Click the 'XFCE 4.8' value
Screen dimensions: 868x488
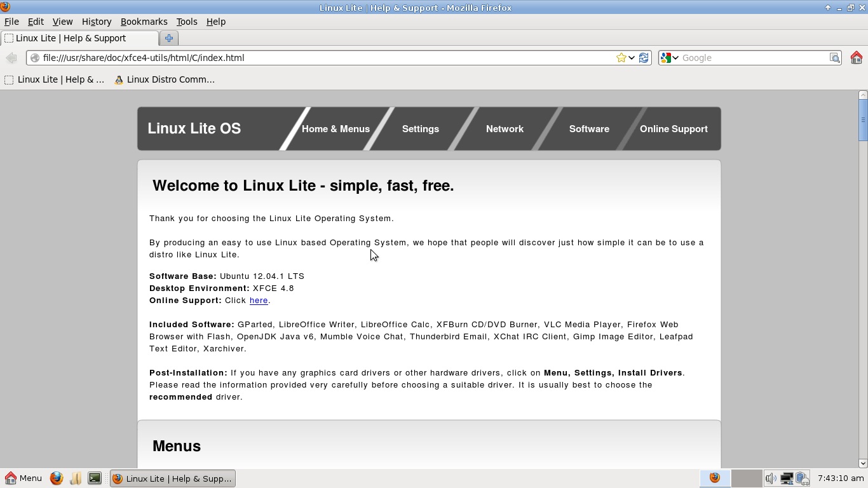tap(273, 288)
